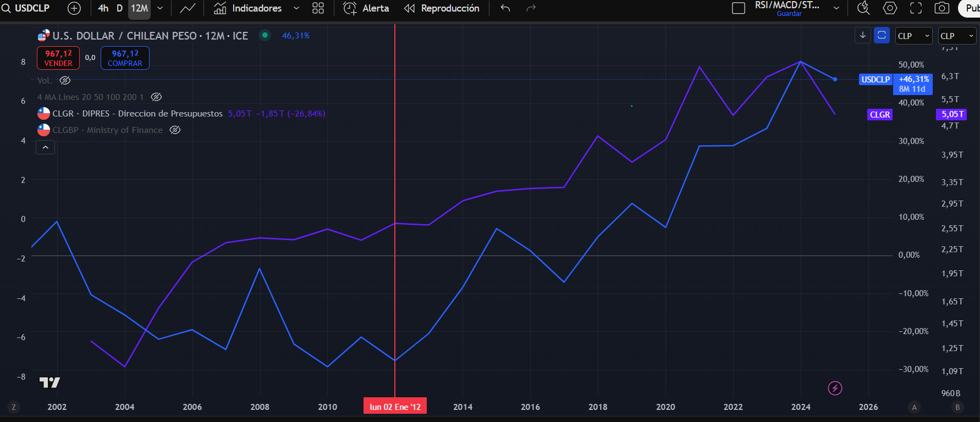This screenshot has width=980, height=422.
Task: Click the Guardar save link
Action: (789, 14)
